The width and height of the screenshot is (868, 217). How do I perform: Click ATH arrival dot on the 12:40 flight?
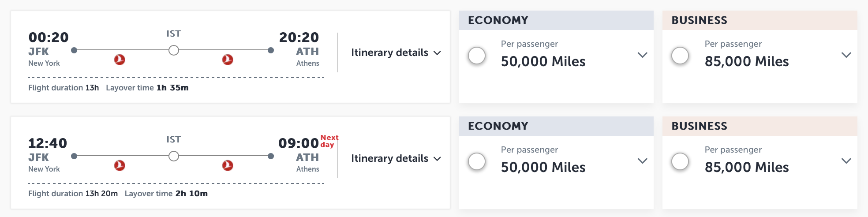point(271,156)
